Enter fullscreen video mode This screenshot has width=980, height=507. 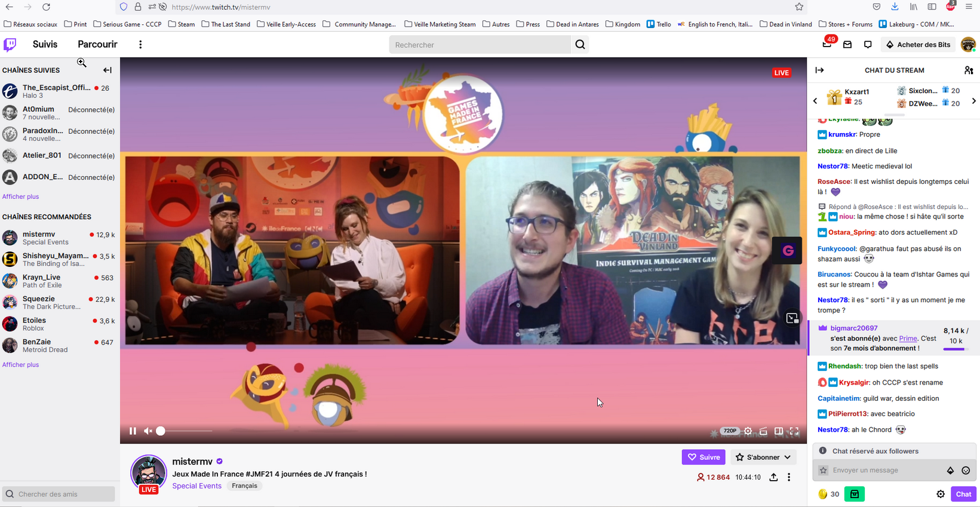(x=794, y=431)
